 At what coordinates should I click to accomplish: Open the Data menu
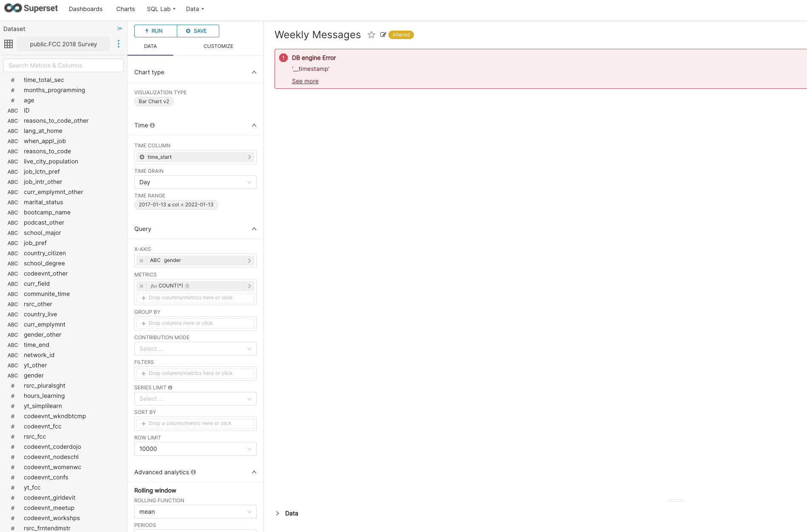[x=195, y=9]
